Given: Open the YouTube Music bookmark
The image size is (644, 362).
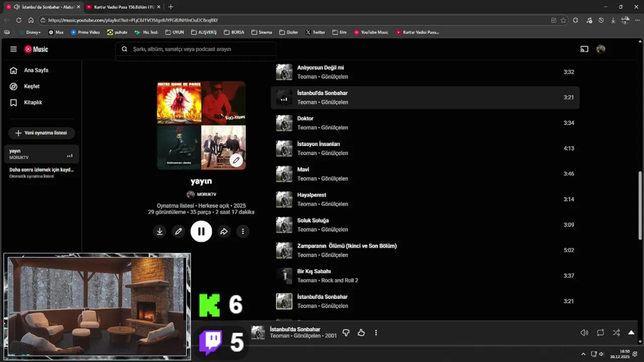Looking at the screenshot, I should coord(371,32).
